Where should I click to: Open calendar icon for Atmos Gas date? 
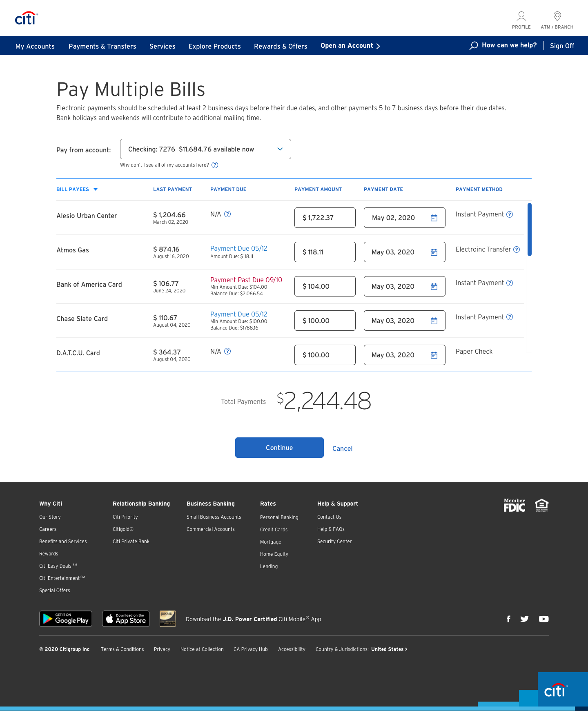434,252
